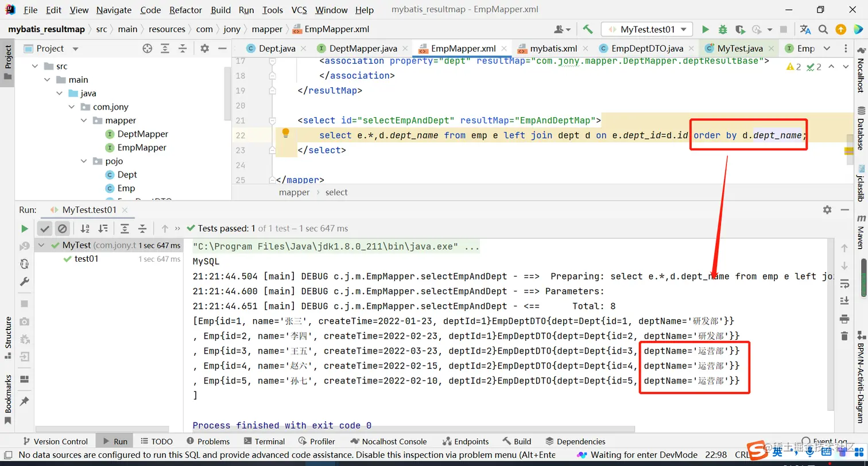Screen dimensions: 868x466
Task: Click the editor vertical scrollbar warning marker
Action: point(850,150)
